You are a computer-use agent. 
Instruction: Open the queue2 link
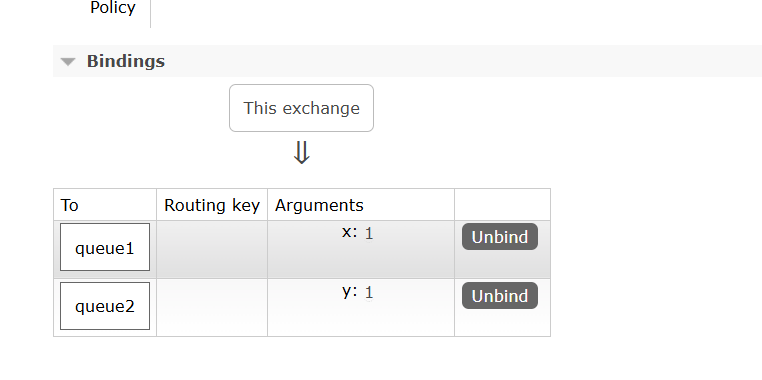coord(105,306)
